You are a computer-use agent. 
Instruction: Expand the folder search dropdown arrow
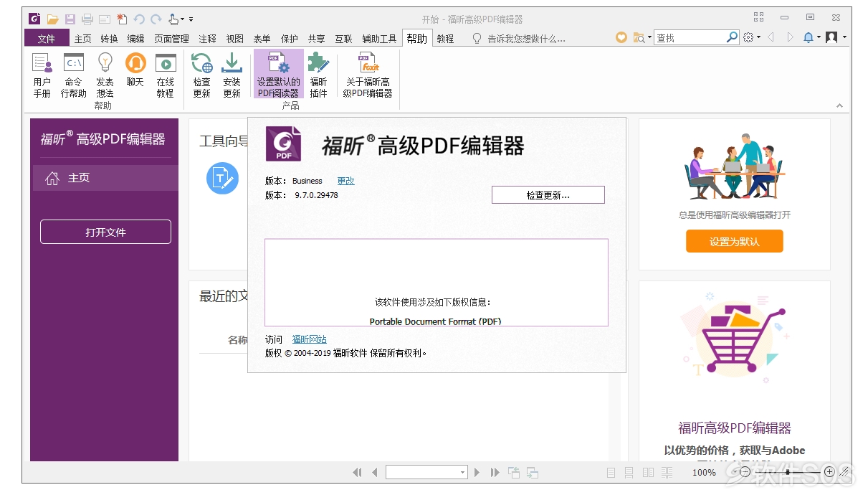click(649, 37)
